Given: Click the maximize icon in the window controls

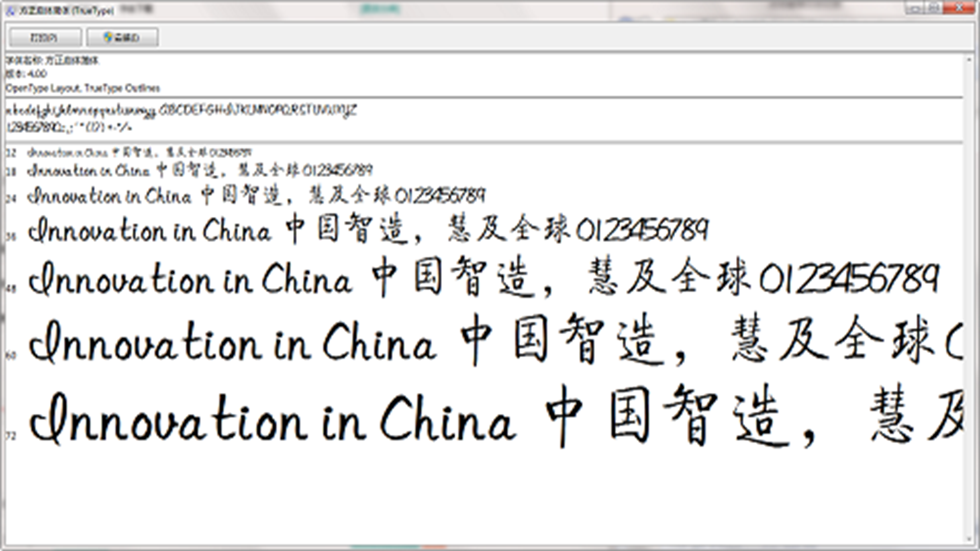Looking at the screenshot, I should [934, 8].
